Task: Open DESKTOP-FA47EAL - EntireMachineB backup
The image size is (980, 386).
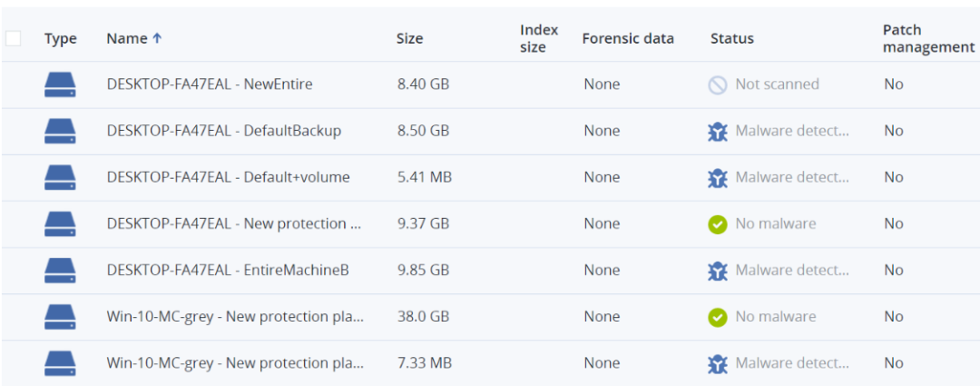Action: [x=228, y=270]
